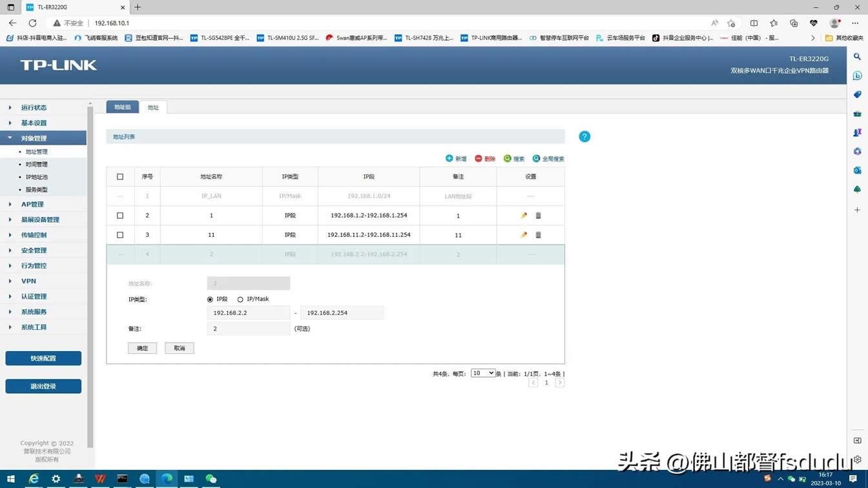Click the 搜索 search icon
This screenshot has height=488, width=868.
pos(508,159)
